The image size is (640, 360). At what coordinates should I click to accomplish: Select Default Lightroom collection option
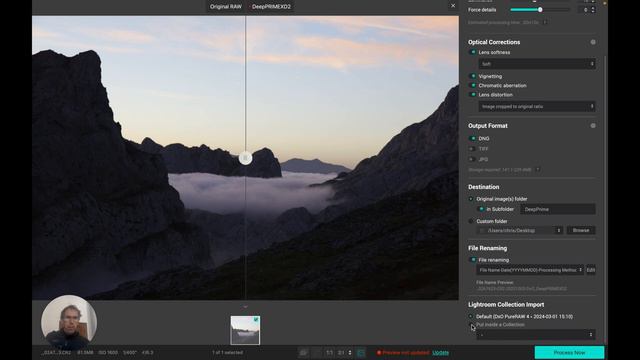coord(471,316)
